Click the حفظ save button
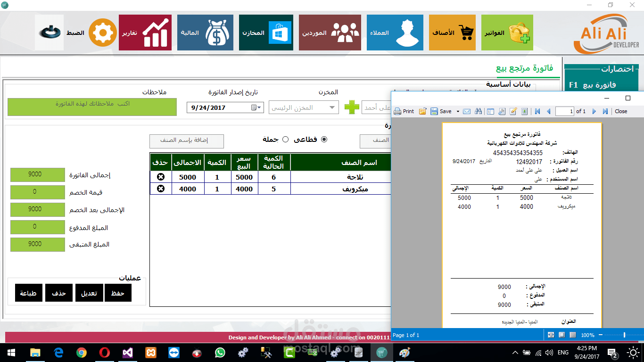 pos(118,293)
